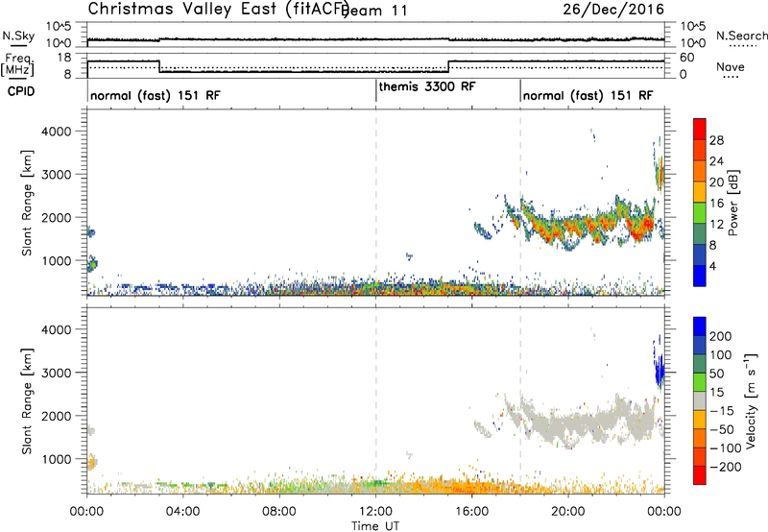Click the '28' tick on the Power color bar
The image size is (768, 532).
coord(716,140)
